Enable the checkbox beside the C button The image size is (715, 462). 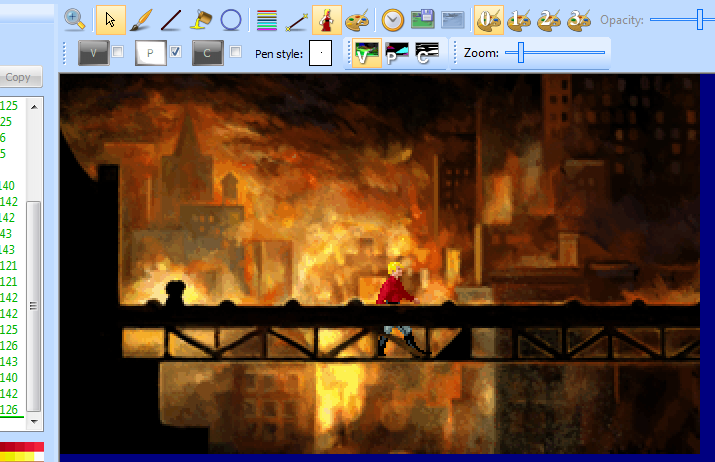click(235, 52)
